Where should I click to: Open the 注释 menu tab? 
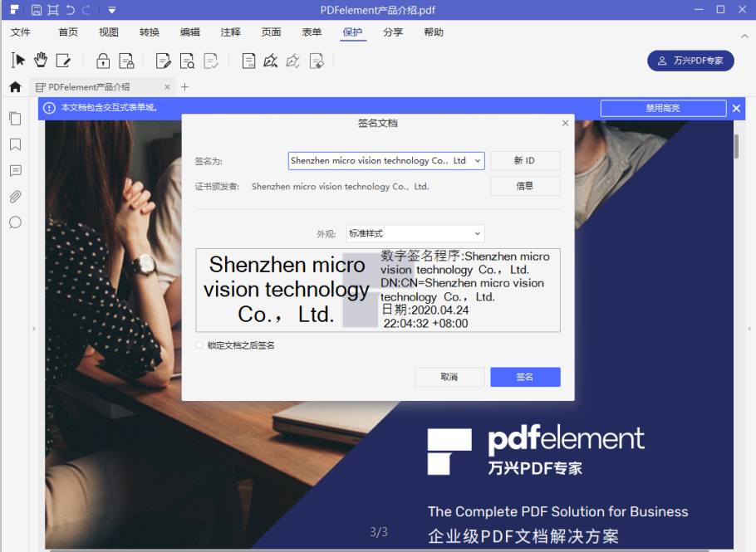(x=230, y=32)
